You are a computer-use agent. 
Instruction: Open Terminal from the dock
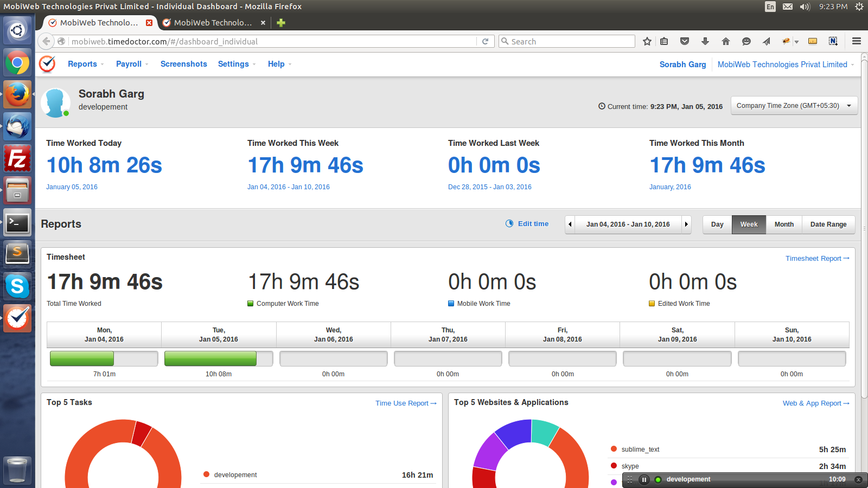[17, 223]
